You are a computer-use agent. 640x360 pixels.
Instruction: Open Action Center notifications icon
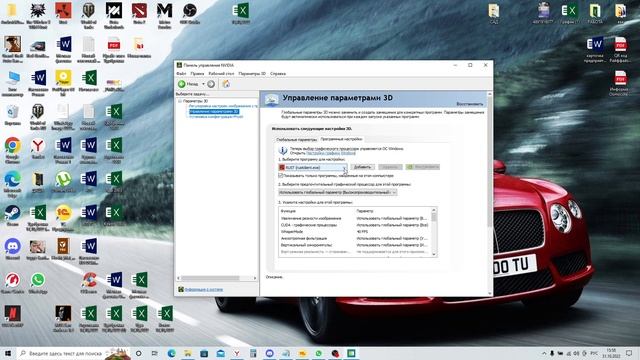coord(629,353)
